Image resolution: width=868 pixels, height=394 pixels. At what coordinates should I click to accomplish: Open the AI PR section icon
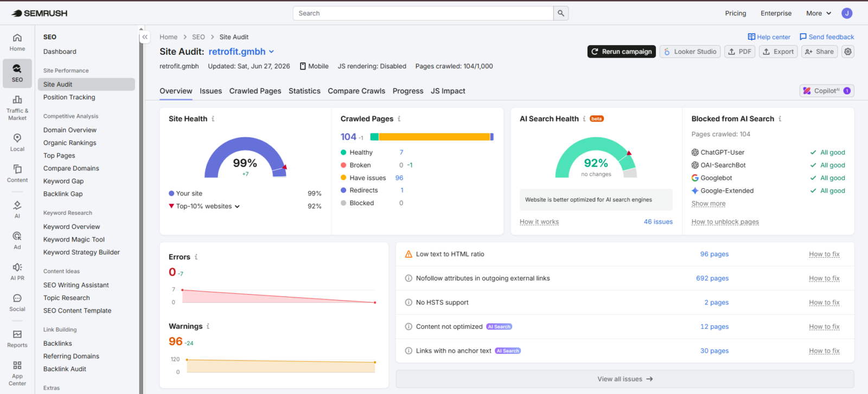[x=17, y=271]
